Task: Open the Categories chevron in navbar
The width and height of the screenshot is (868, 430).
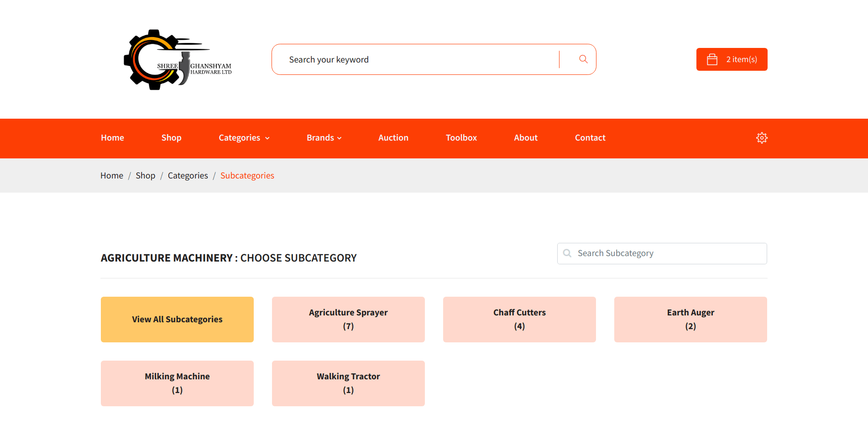Action: [x=268, y=138]
